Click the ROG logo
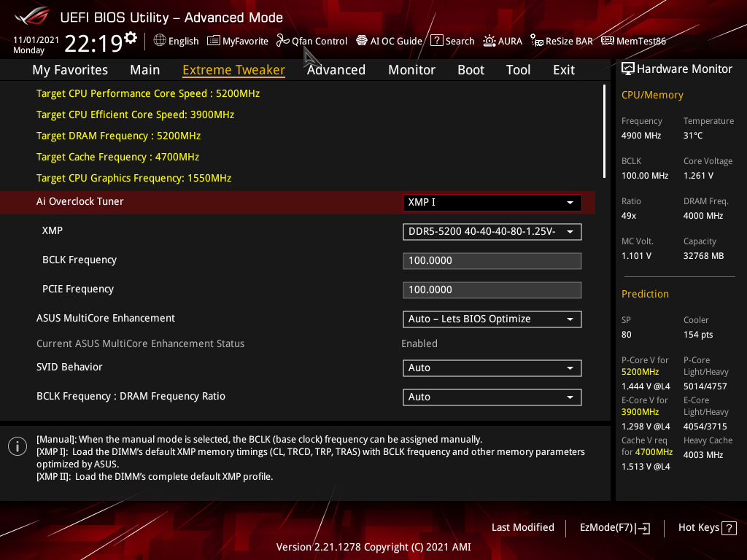The height and width of the screenshot is (560, 747). tap(32, 17)
